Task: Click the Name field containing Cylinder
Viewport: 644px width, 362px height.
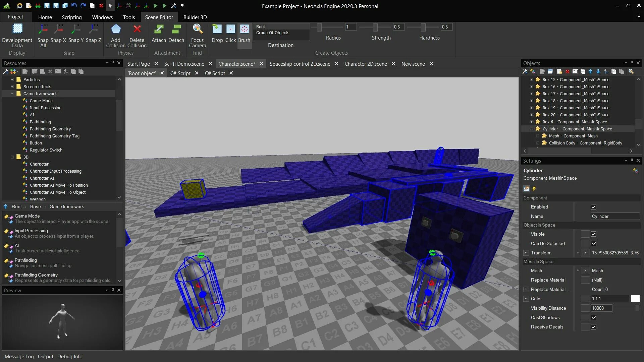Action: tap(614, 216)
